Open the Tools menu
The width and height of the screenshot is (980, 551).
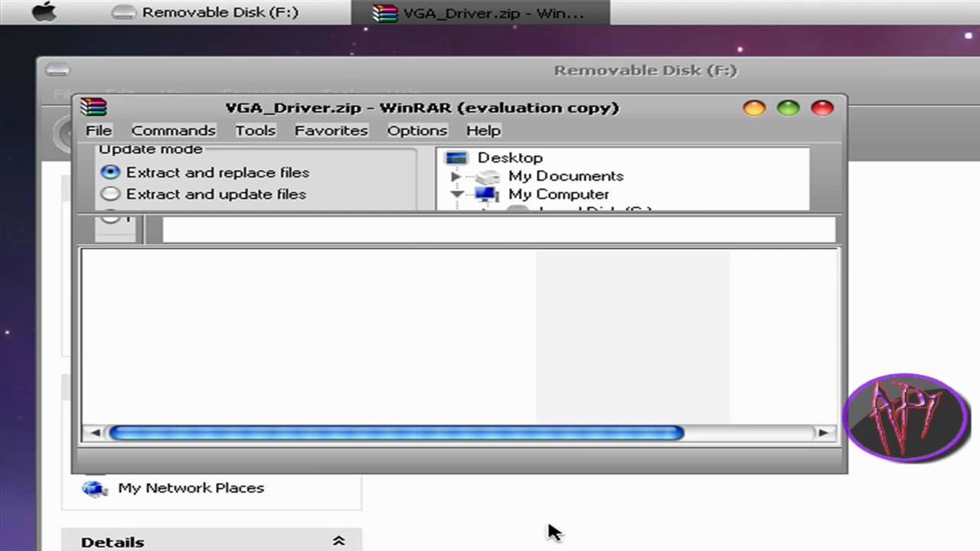(x=255, y=130)
